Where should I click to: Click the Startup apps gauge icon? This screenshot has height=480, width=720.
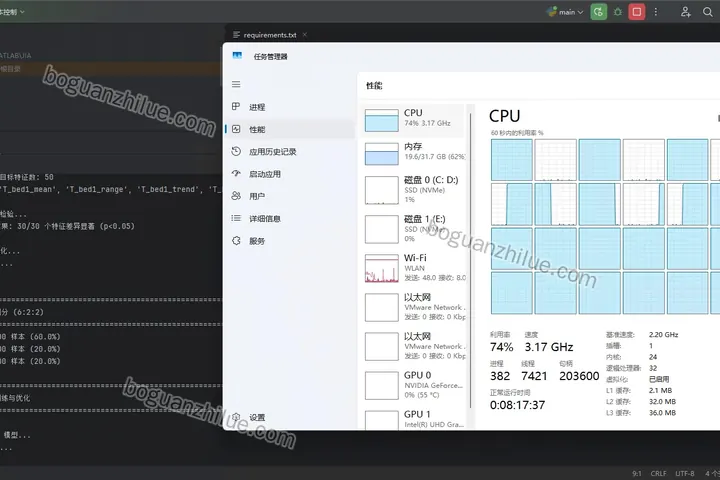point(236,173)
